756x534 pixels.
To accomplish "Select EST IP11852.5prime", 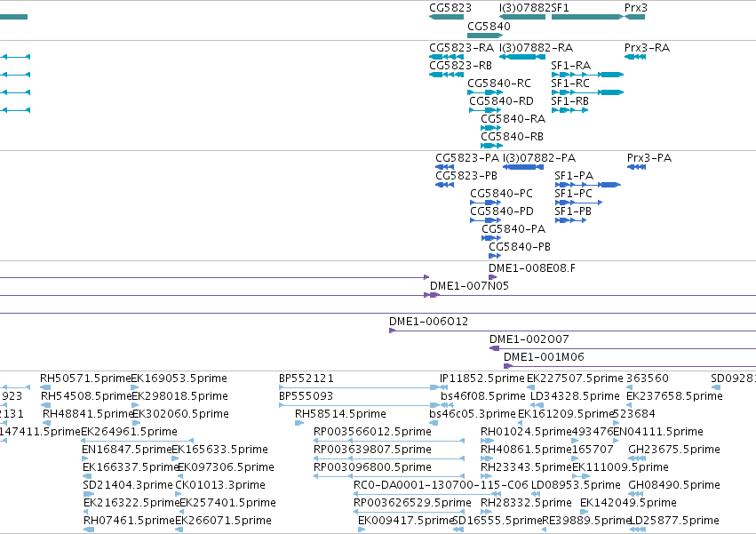I will pos(481,379).
